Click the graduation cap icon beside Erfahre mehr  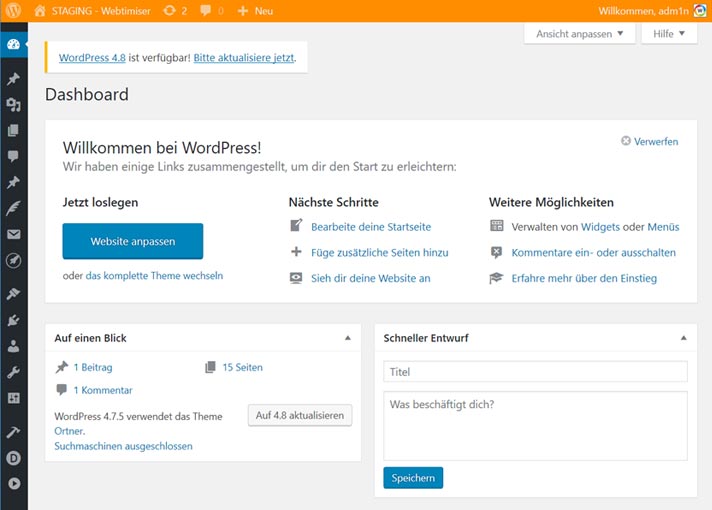point(496,278)
